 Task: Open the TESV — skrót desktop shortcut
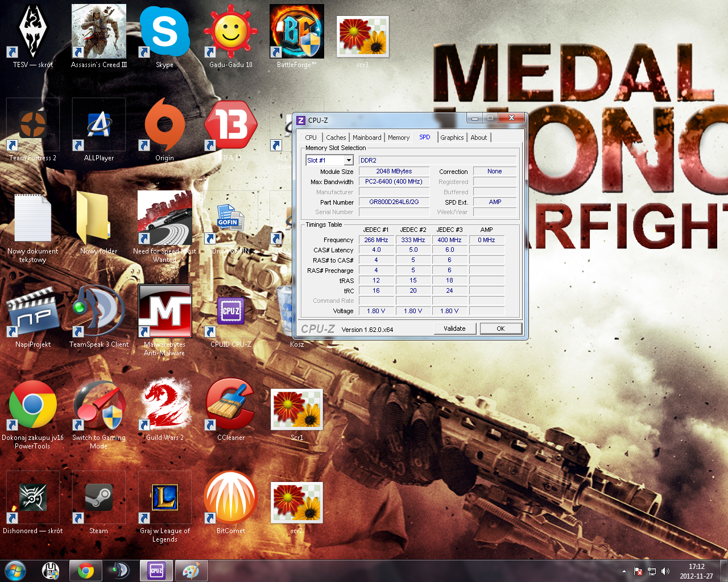(x=33, y=36)
